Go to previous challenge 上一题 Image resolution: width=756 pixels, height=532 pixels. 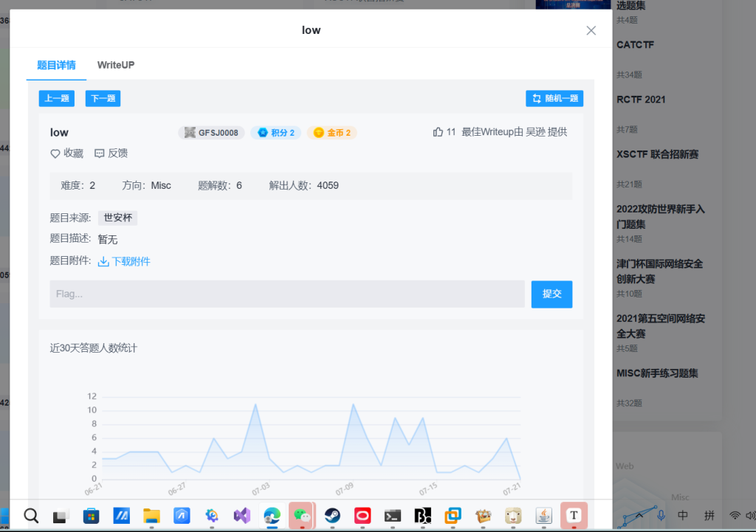[x=57, y=98]
